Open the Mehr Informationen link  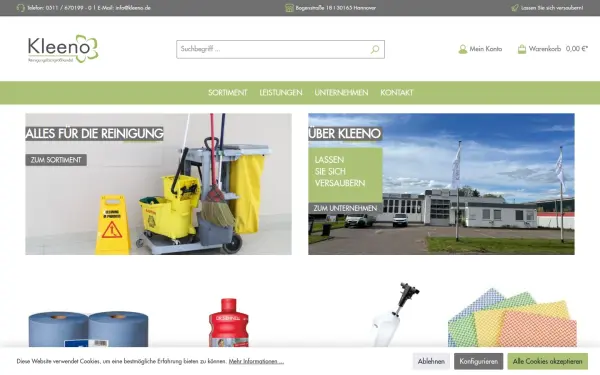click(x=256, y=361)
